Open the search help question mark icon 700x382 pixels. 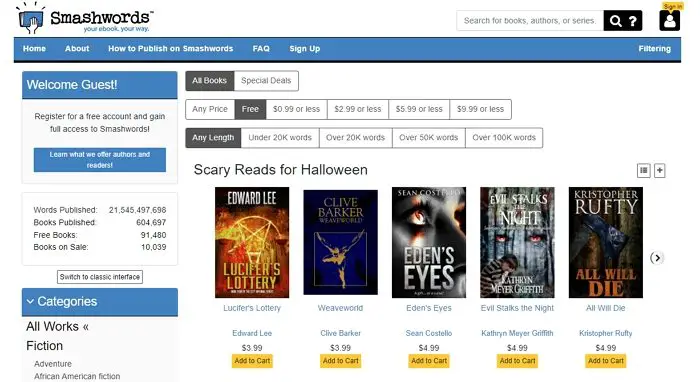(x=633, y=21)
